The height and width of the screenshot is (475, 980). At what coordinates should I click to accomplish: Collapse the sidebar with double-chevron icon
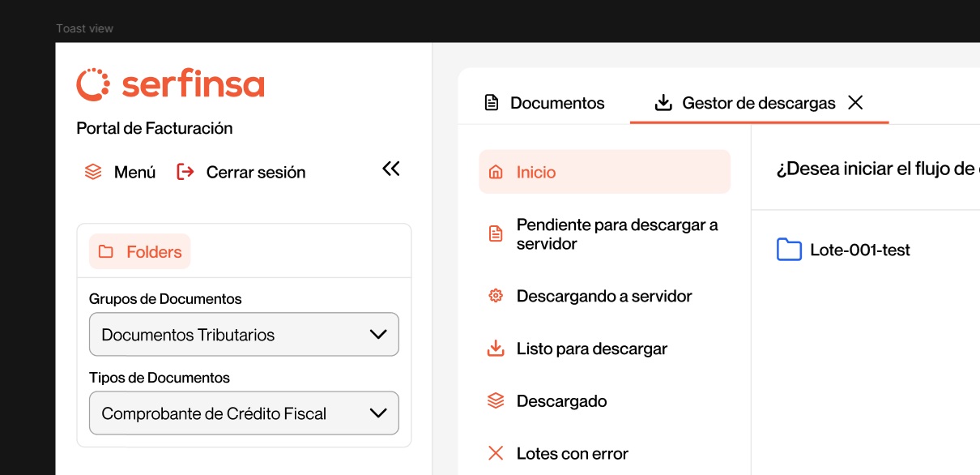coord(391,169)
